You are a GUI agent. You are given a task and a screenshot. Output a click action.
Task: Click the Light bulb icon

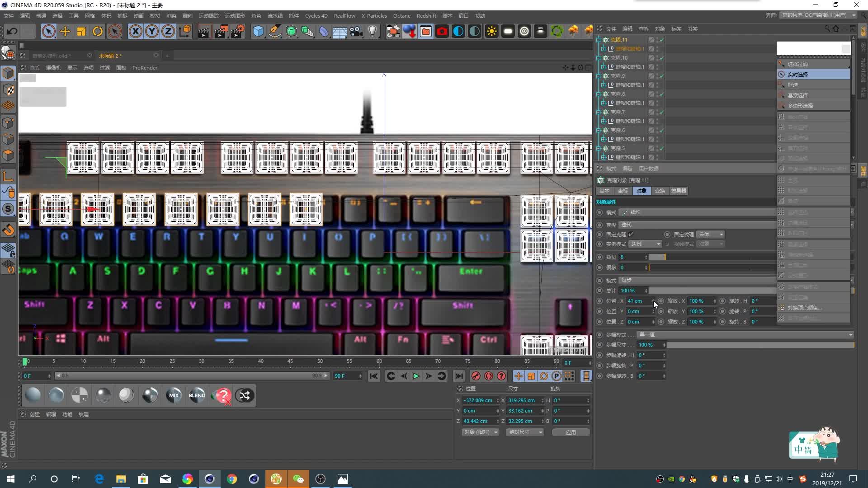click(373, 31)
